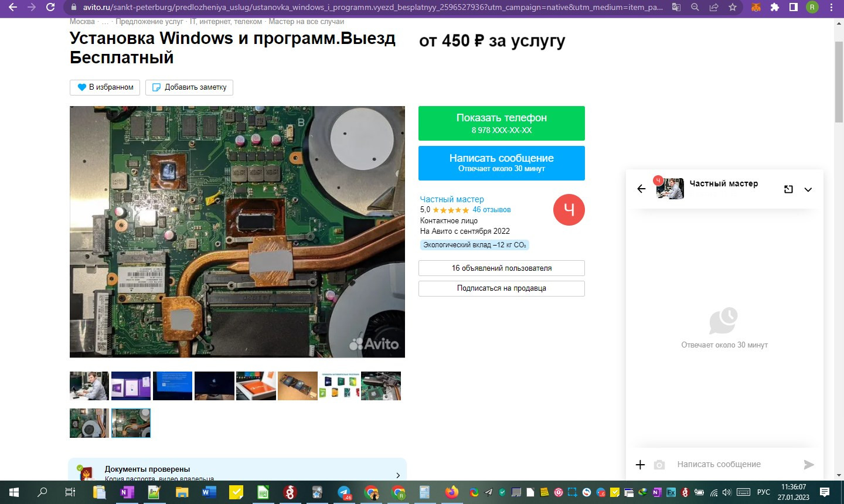Click Подписаться на продавца

point(502,288)
